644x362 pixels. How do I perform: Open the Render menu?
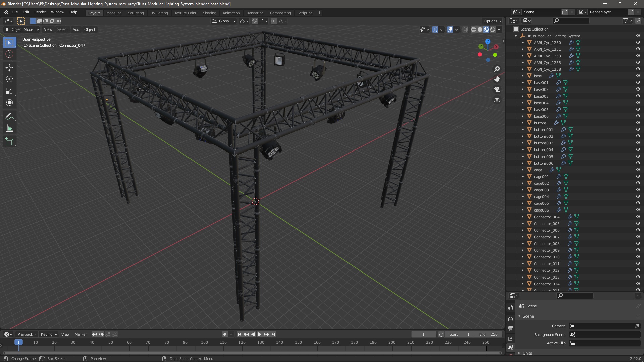40,12
